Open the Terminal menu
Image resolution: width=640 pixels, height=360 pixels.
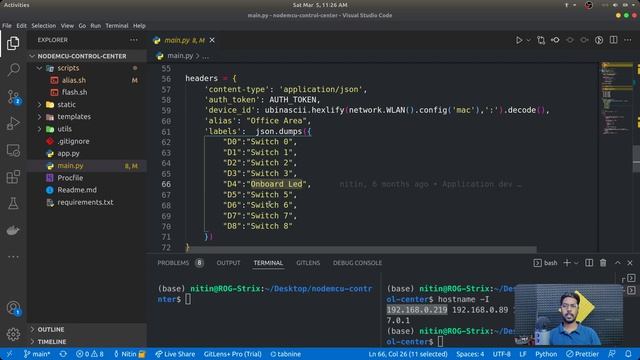[117, 25]
